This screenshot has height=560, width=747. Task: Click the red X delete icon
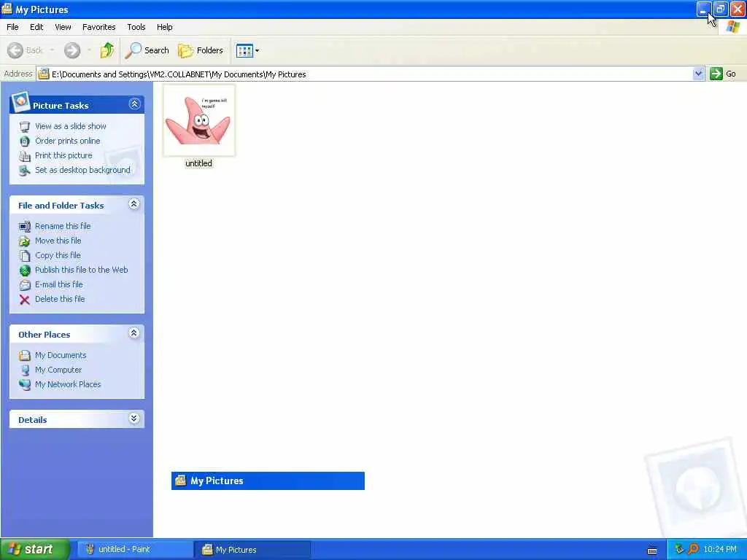(x=25, y=300)
